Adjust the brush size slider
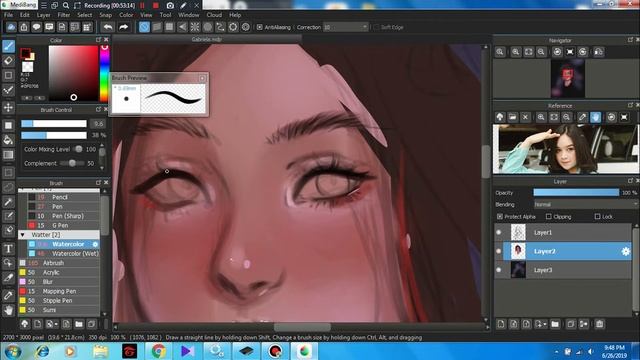This screenshot has width=640, height=360. [54, 124]
